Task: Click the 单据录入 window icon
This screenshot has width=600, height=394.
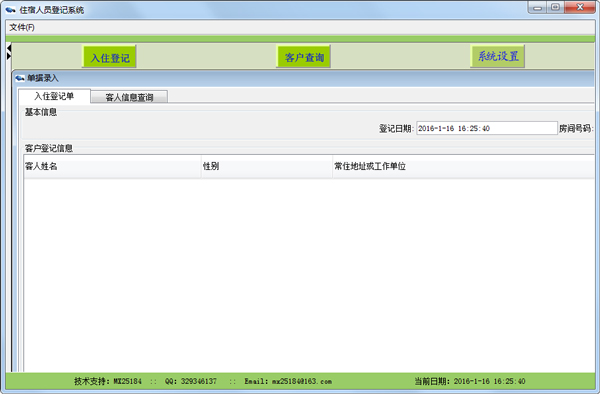Action: click(20, 78)
